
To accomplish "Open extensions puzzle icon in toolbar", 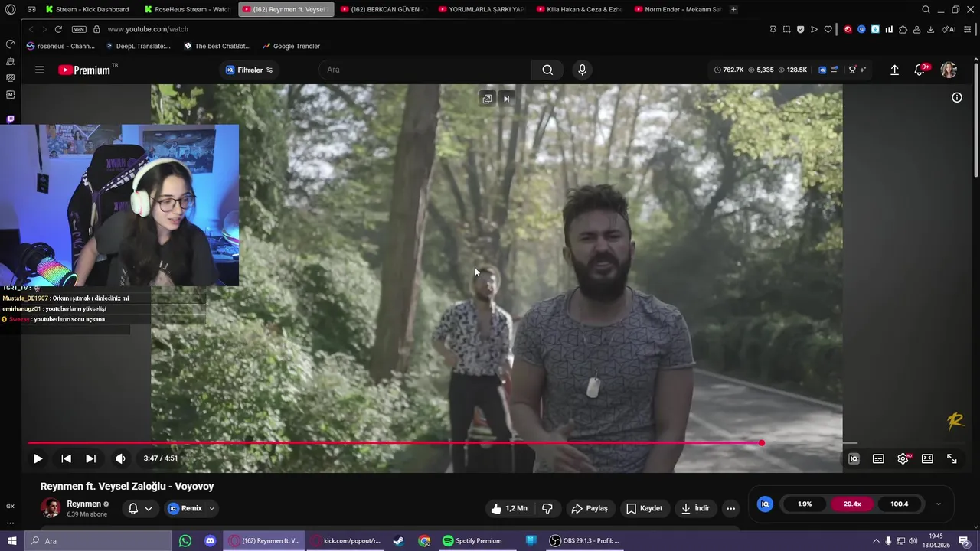I will [x=903, y=29].
